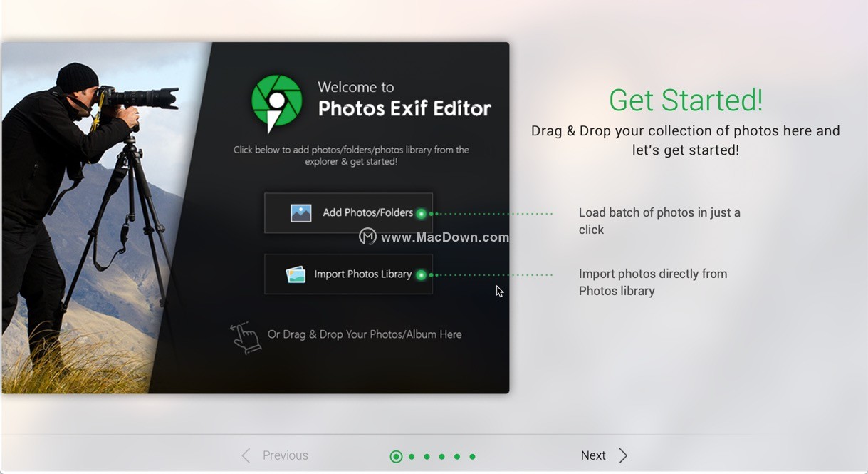This screenshot has width=868, height=474.
Task: Click 'Import photos directly from Photos library' text
Action: tap(653, 282)
